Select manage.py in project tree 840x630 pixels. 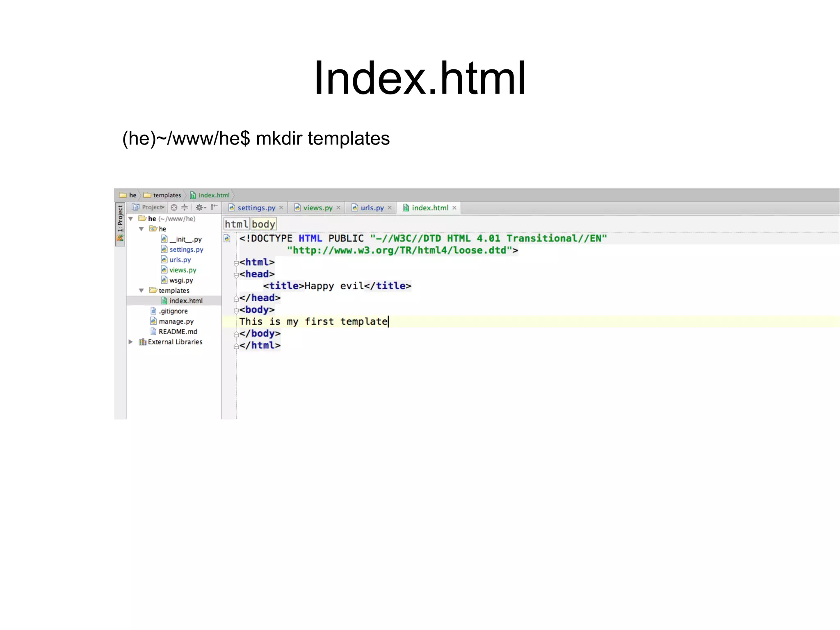pos(172,321)
